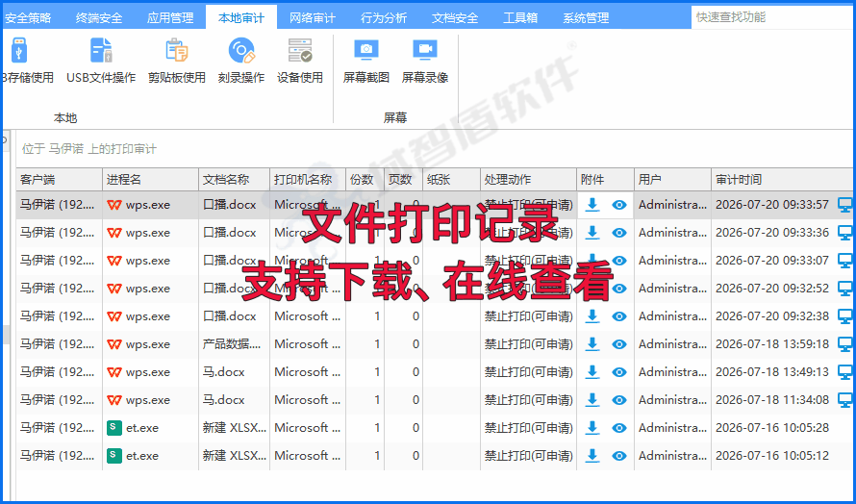View attachment online for 09:33:07 record

point(619,261)
